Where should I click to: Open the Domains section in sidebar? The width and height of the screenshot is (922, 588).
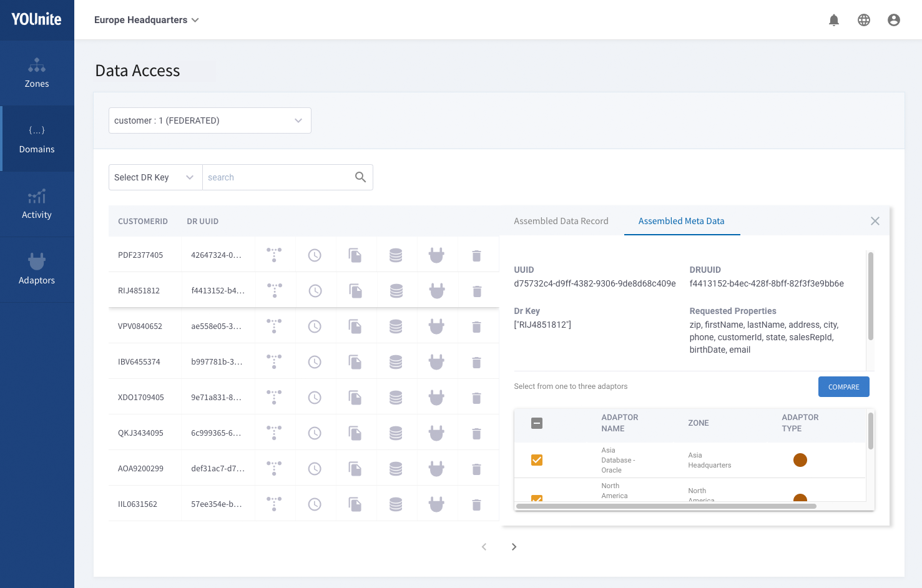(x=37, y=139)
